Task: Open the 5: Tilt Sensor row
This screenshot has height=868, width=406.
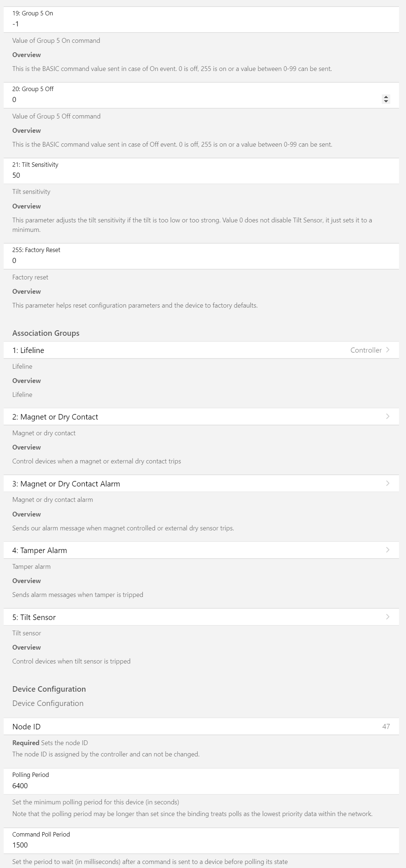Action: pyautogui.click(x=201, y=617)
